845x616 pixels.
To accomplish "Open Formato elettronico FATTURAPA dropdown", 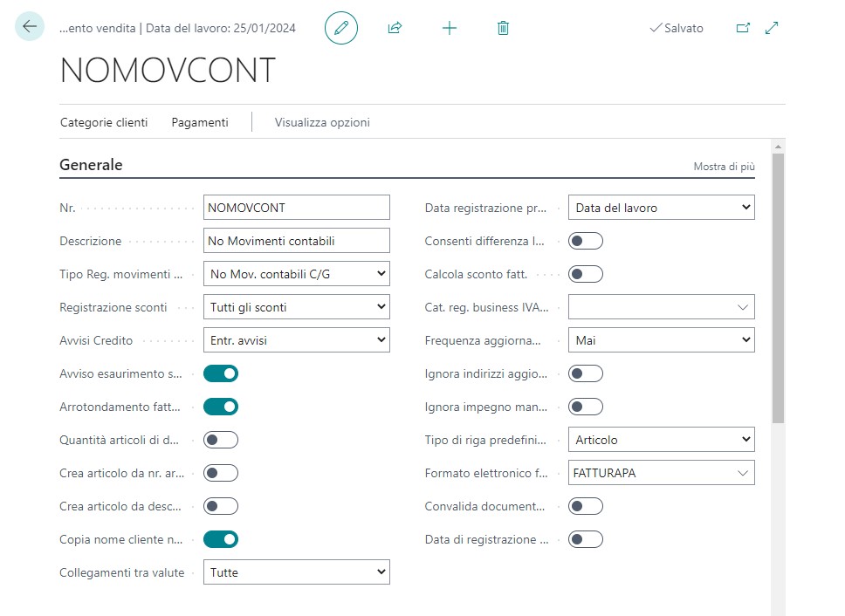I will 661,473.
